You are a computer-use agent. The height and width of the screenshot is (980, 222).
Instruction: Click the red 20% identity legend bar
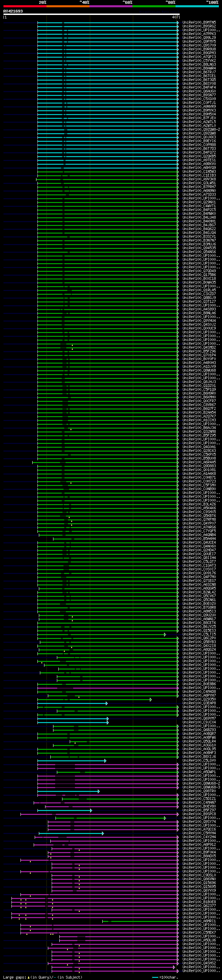[x=25, y=6]
